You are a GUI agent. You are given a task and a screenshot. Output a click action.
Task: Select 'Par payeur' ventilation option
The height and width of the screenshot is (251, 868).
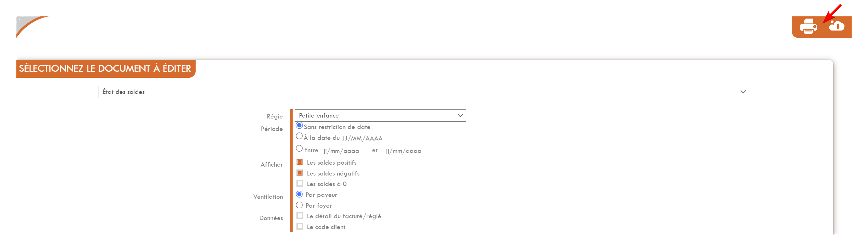(299, 194)
